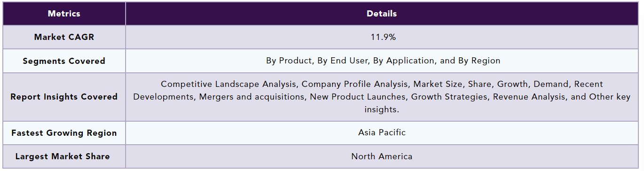The height and width of the screenshot is (171, 644).
Task: Click the By Region text in segments
Action: (481, 61)
